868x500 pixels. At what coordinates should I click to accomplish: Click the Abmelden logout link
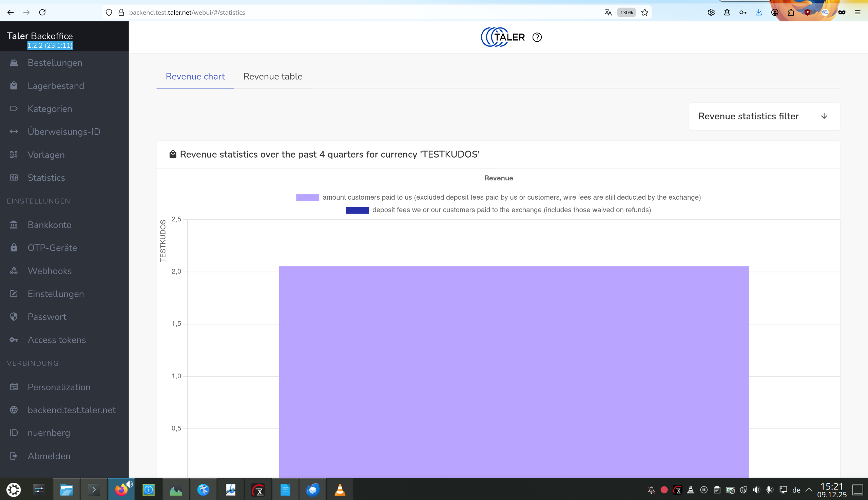click(x=49, y=456)
